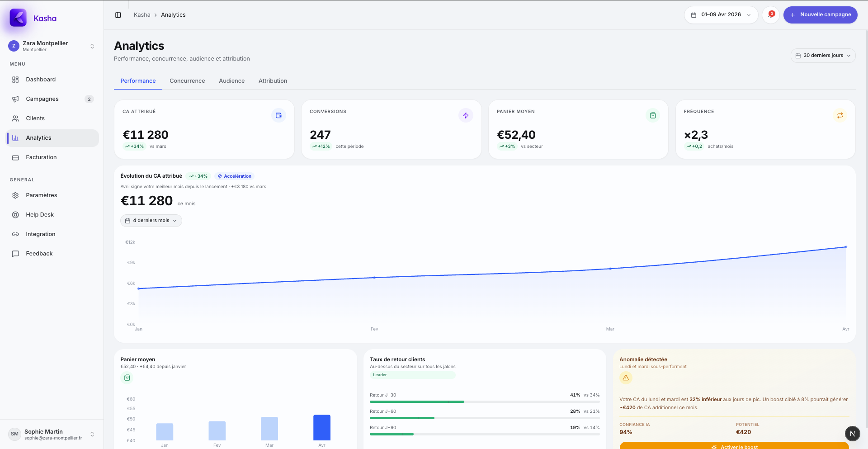Click the shopping bag icon in Panier Moyen card
Screen dimensions: 868x449
pos(653,116)
